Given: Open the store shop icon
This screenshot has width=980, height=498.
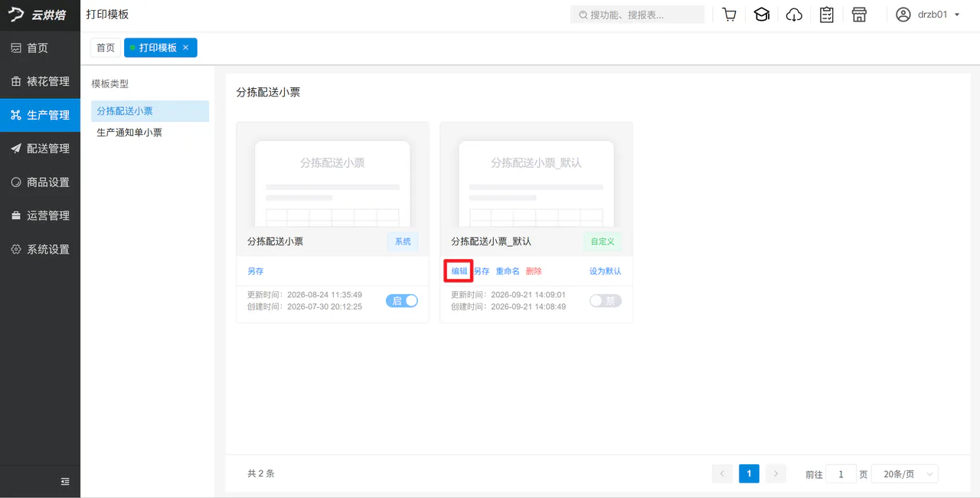Looking at the screenshot, I should point(859,15).
